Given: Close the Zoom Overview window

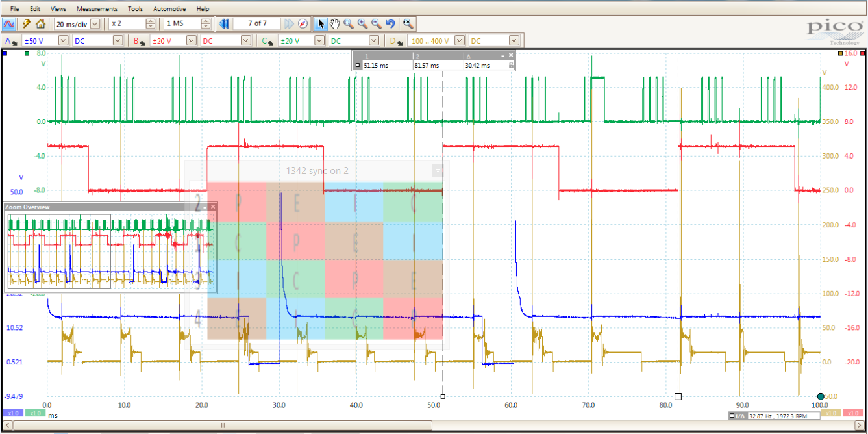Looking at the screenshot, I should [x=212, y=207].
